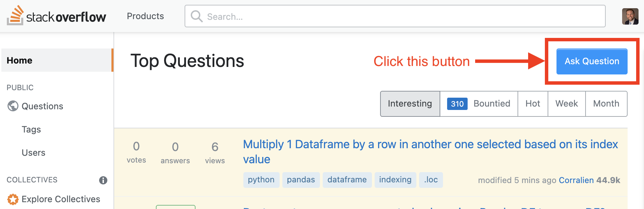This screenshot has width=644, height=209.
Task: Click the globe icon beside Questions
Action: point(13,106)
